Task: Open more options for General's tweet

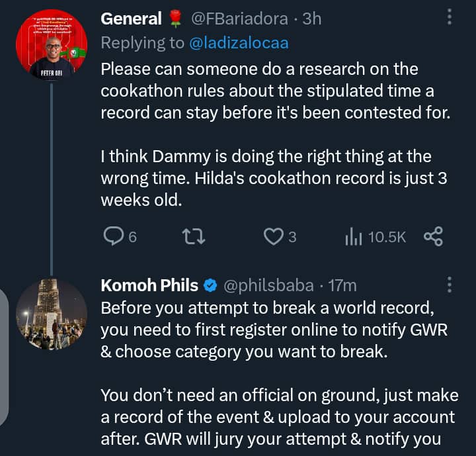Action: click(450, 17)
